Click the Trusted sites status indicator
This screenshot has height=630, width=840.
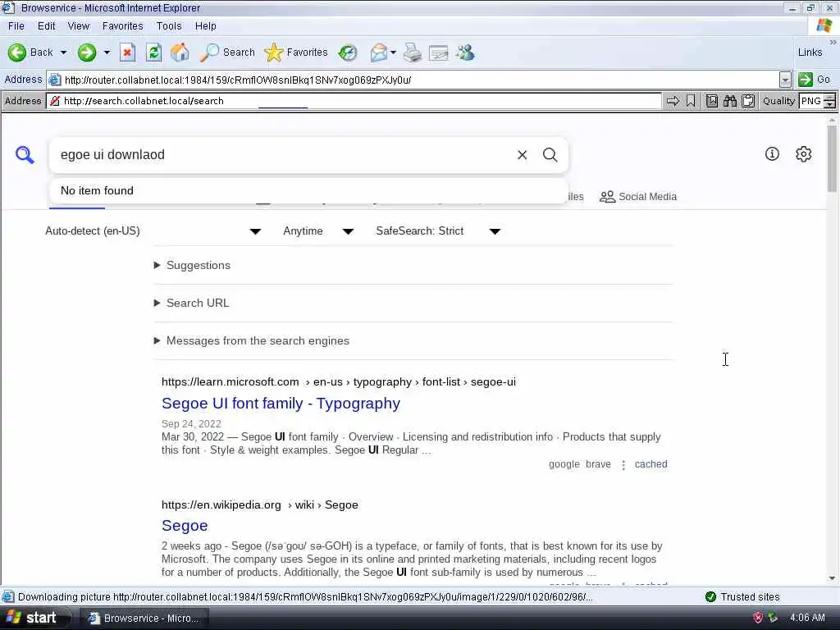[x=742, y=597]
